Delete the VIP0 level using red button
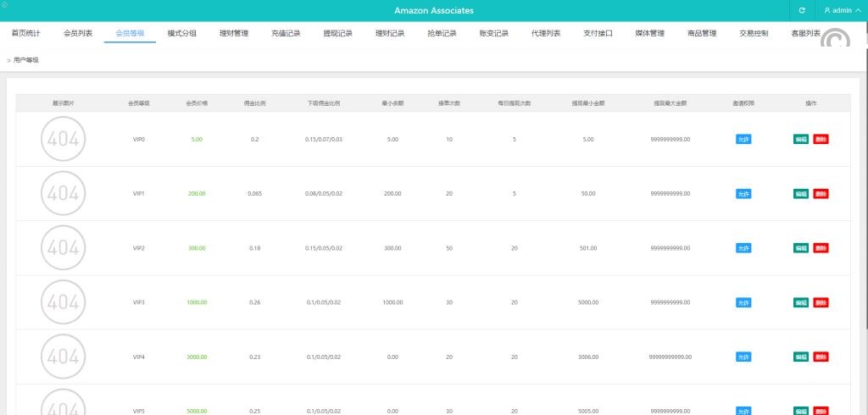868x415 pixels. point(821,139)
